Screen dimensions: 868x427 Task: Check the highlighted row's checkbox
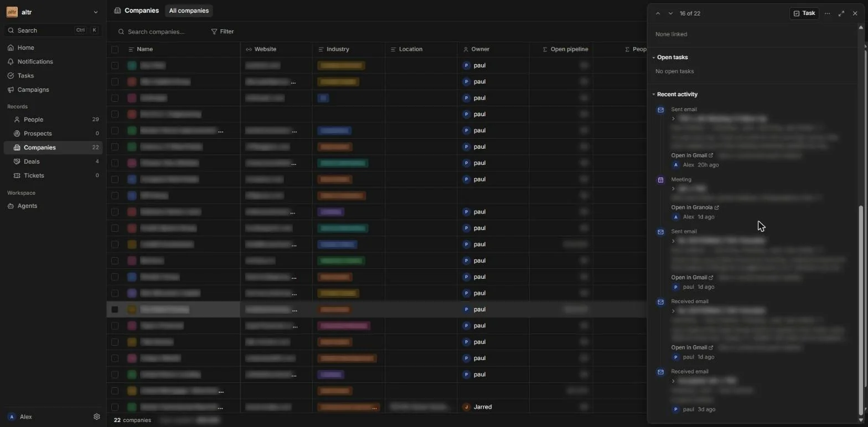pyautogui.click(x=115, y=309)
